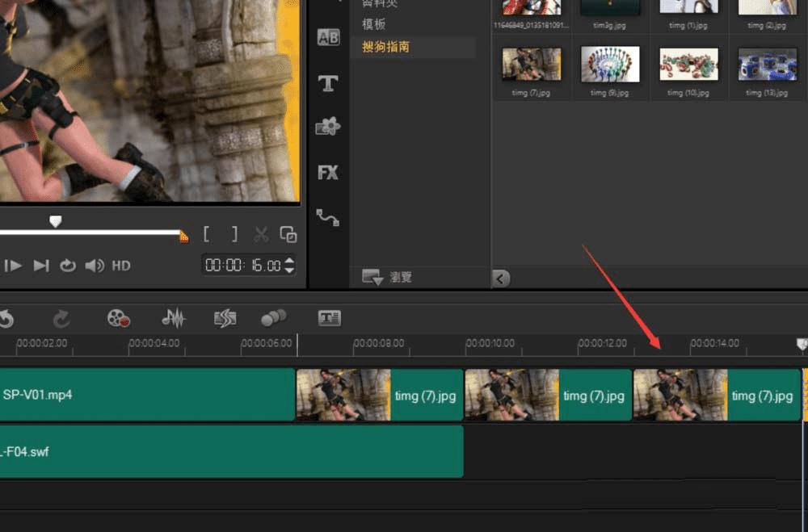
Task: Select the timg (9).jpg thumbnail
Action: tap(609, 65)
